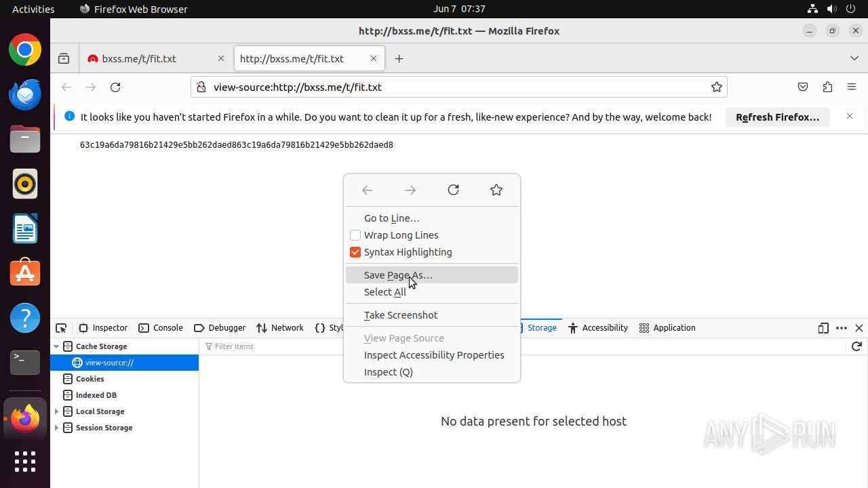Screen dimensions: 868x488
Task: Open a new tab with the plus button
Action: click(x=399, y=59)
